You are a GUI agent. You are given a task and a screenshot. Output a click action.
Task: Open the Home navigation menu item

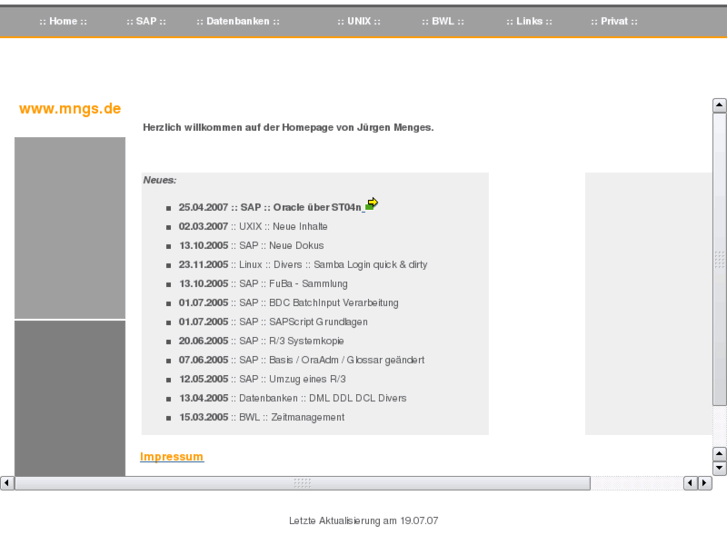(63, 21)
